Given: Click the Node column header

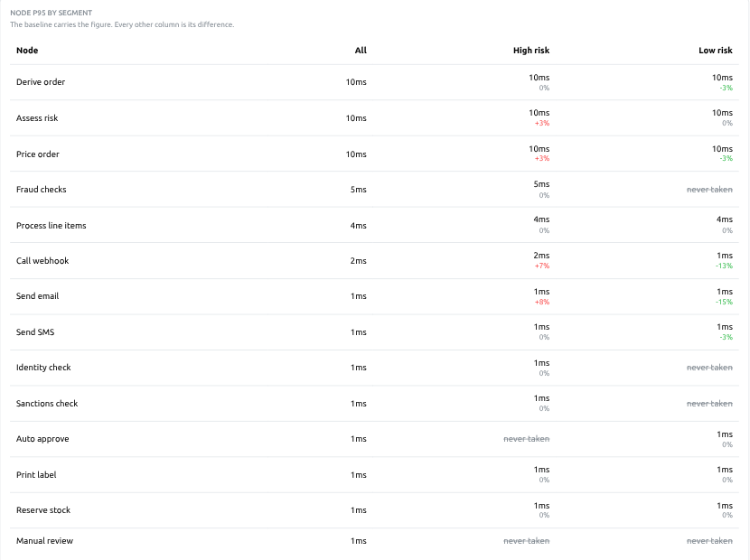Looking at the screenshot, I should pyautogui.click(x=27, y=51).
